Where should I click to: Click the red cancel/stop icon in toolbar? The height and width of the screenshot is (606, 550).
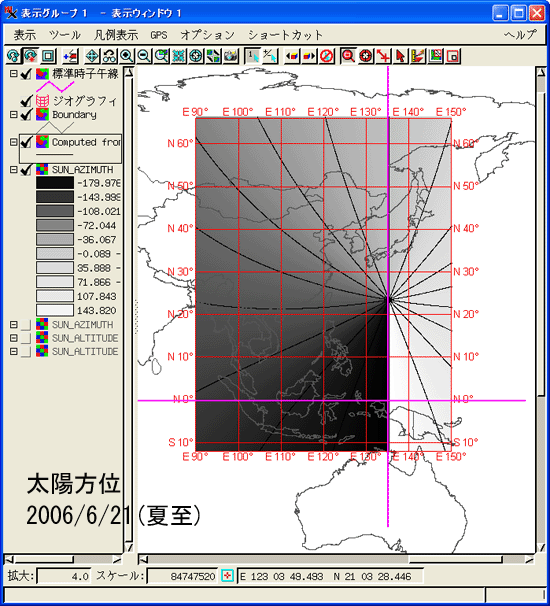(x=327, y=56)
